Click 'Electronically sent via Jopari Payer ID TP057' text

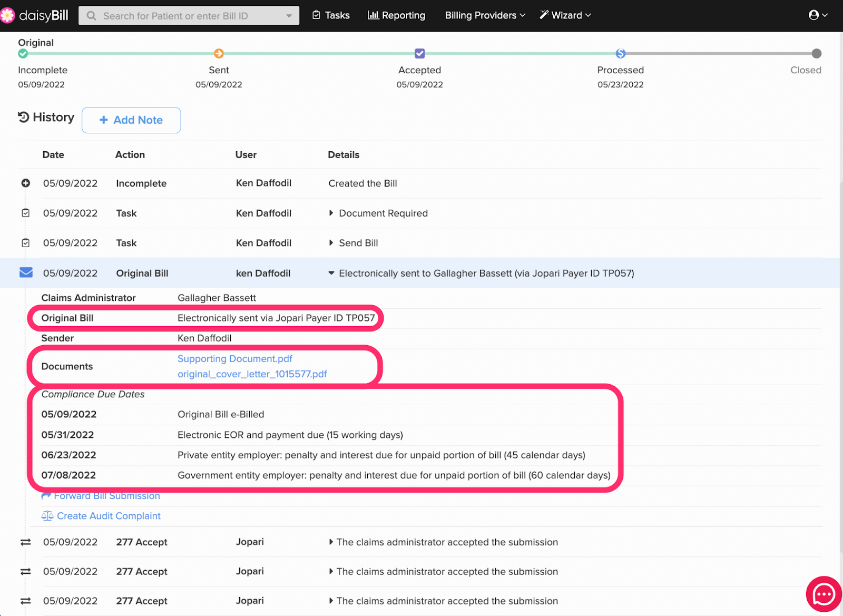pyautogui.click(x=276, y=318)
